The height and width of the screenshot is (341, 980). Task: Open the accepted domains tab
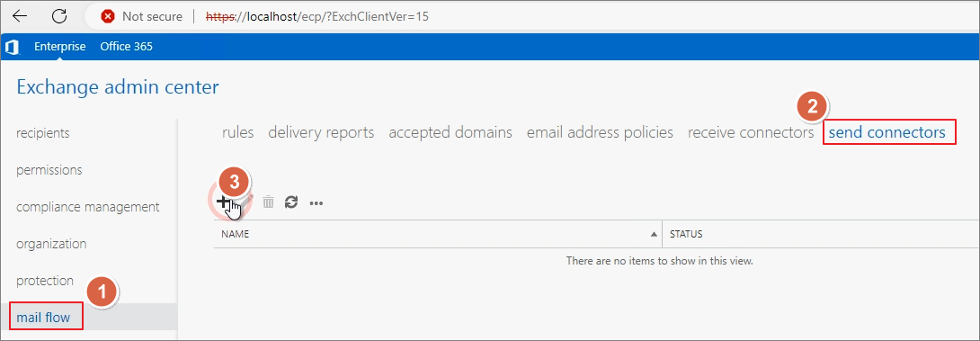click(450, 132)
